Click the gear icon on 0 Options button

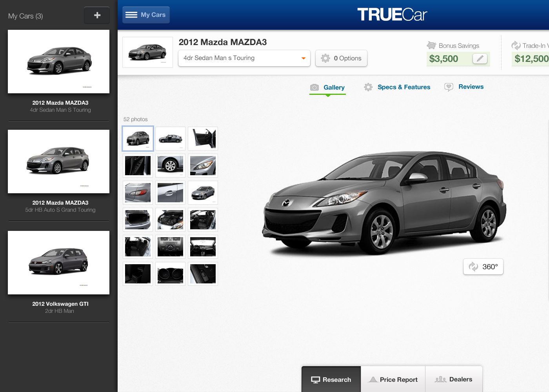325,58
